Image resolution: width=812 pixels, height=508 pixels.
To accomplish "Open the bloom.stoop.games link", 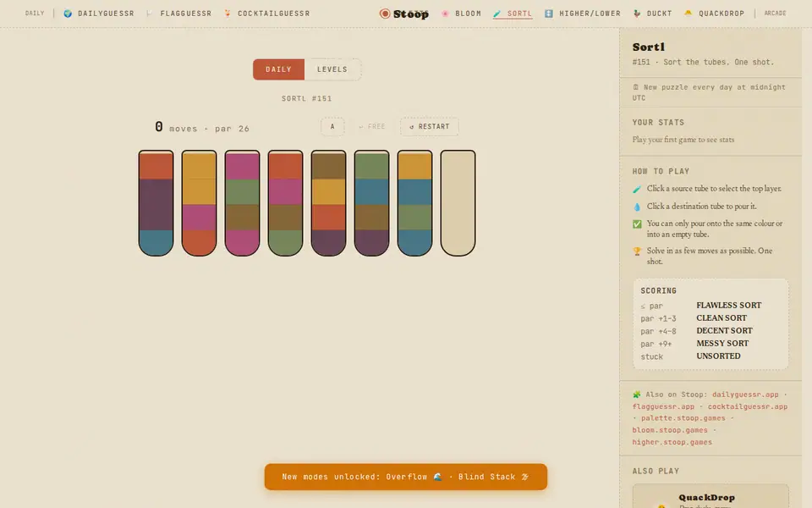I will click(670, 430).
